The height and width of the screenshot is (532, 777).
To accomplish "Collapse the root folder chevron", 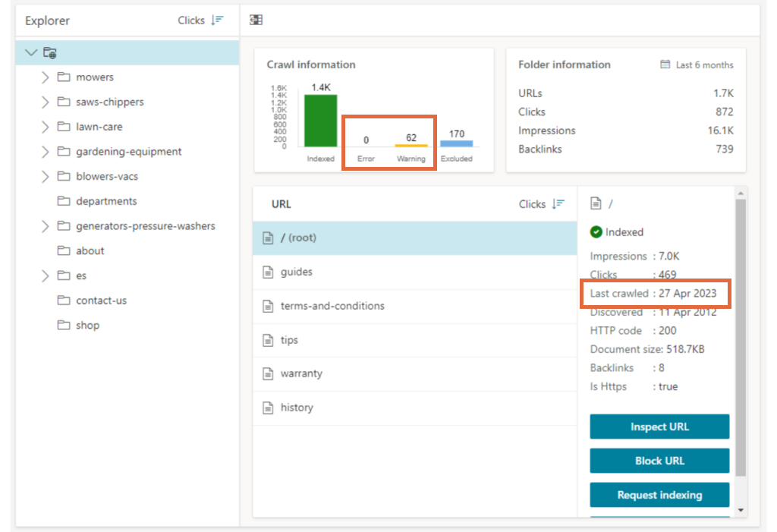I will [x=31, y=52].
